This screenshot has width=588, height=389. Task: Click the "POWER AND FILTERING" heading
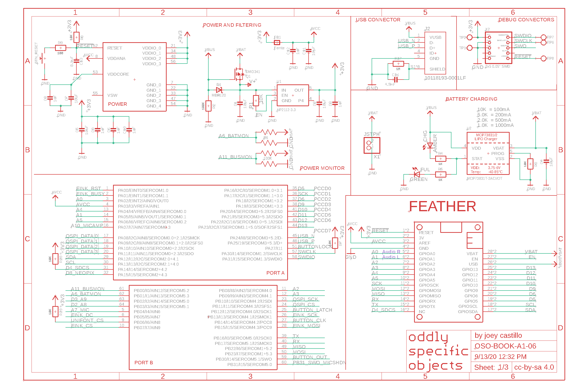232,25
